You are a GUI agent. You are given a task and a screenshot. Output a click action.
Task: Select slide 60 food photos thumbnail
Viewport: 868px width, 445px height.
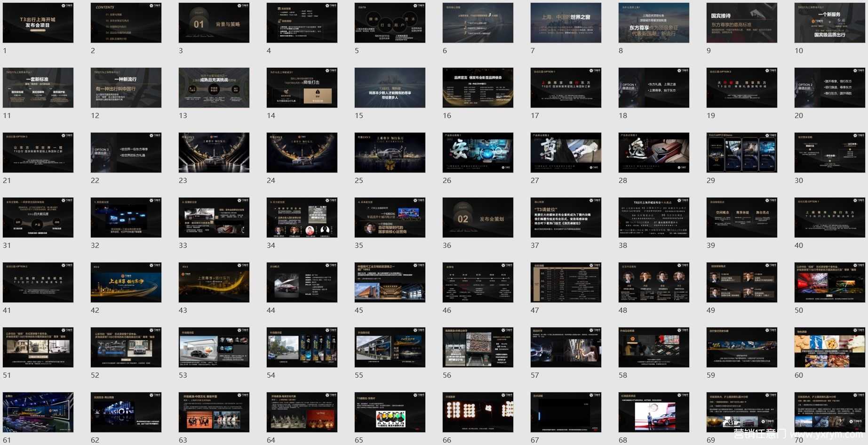(x=830, y=347)
